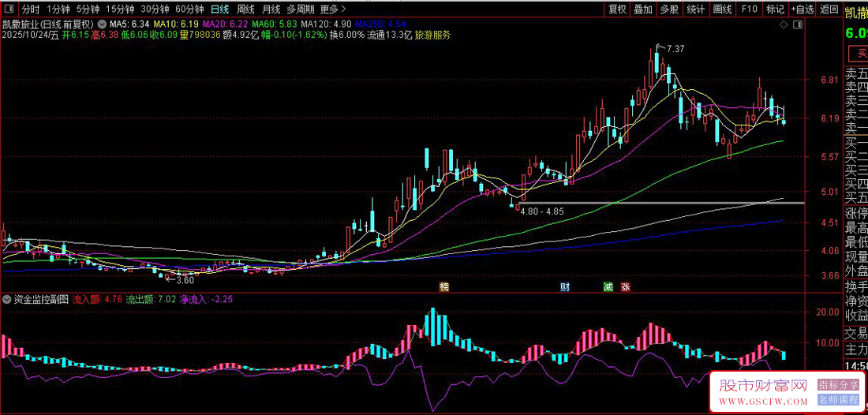Select the 周线 weekly period tab
This screenshot has width=868, height=415.
tap(245, 9)
